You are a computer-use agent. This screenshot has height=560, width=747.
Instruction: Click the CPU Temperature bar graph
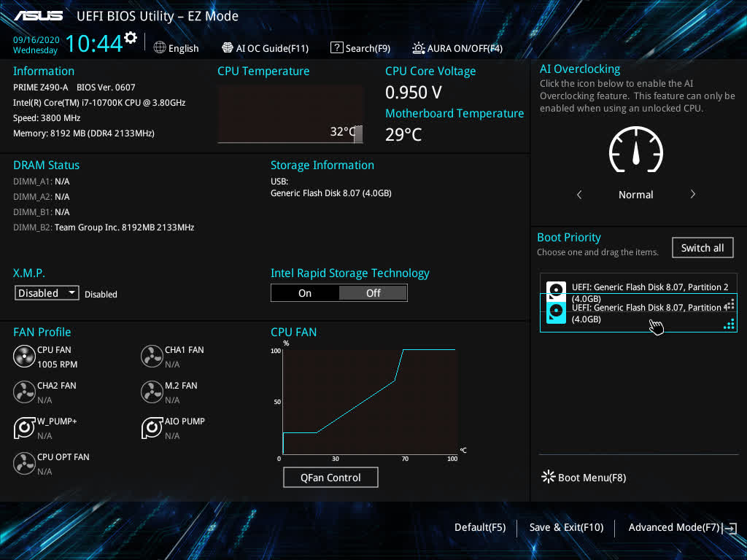pyautogui.click(x=290, y=114)
